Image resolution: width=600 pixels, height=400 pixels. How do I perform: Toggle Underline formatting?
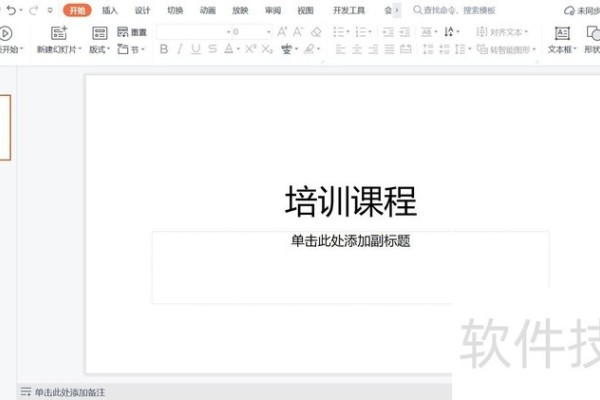pyautogui.click(x=196, y=49)
